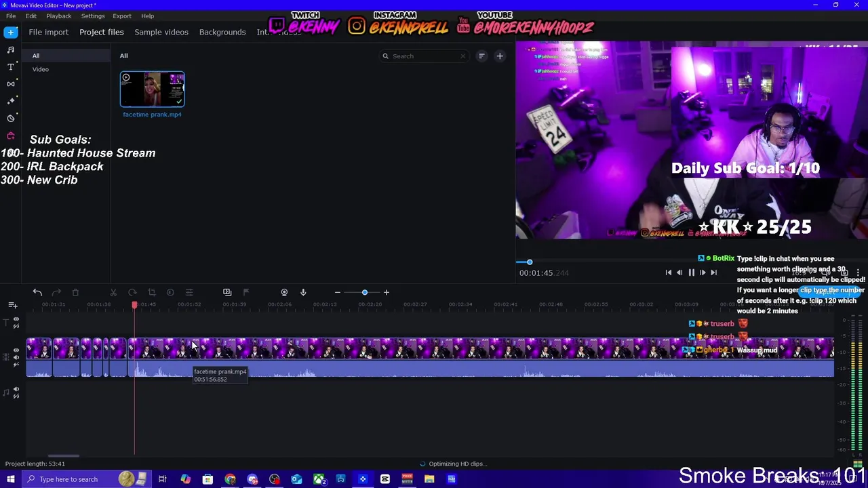This screenshot has height=488, width=868.
Task: Toggle title track link icon
Action: 16,326
